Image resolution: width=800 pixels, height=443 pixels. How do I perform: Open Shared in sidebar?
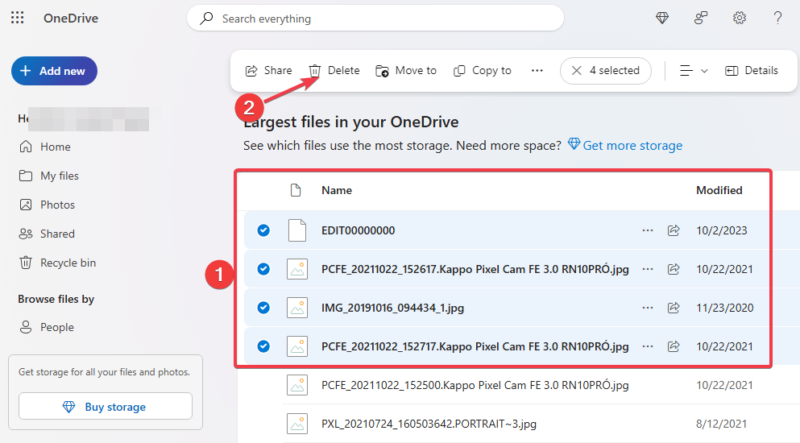47,234
